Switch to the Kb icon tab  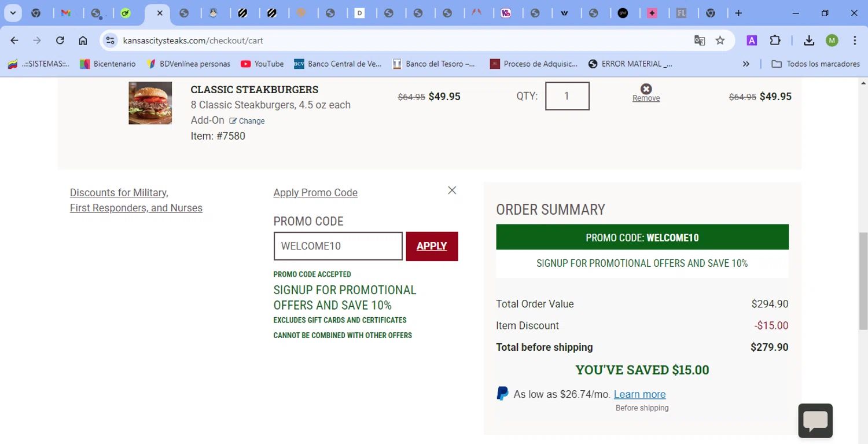point(506,13)
